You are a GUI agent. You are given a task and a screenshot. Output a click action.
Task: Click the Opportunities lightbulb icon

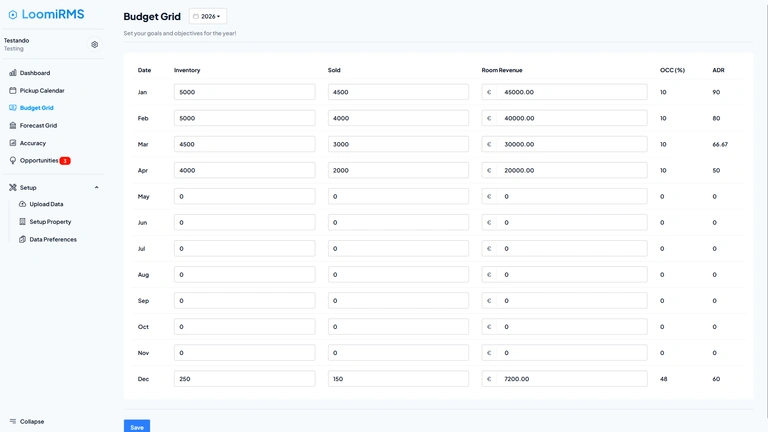pyautogui.click(x=13, y=161)
